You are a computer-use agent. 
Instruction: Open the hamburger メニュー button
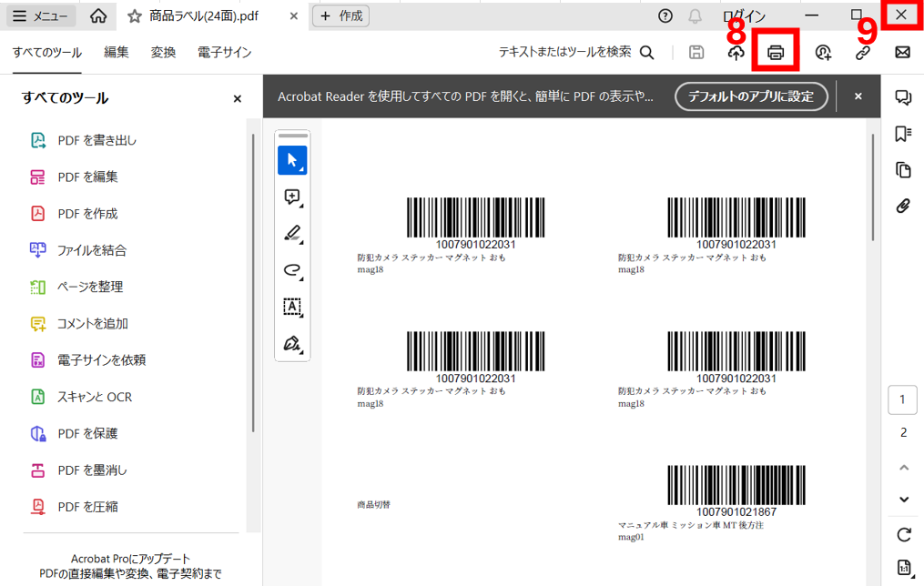[x=41, y=15]
